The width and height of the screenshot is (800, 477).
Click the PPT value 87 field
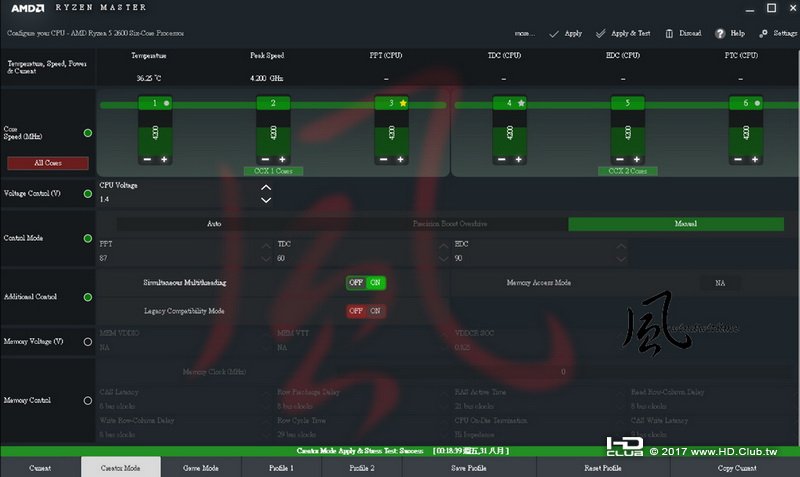click(x=179, y=259)
